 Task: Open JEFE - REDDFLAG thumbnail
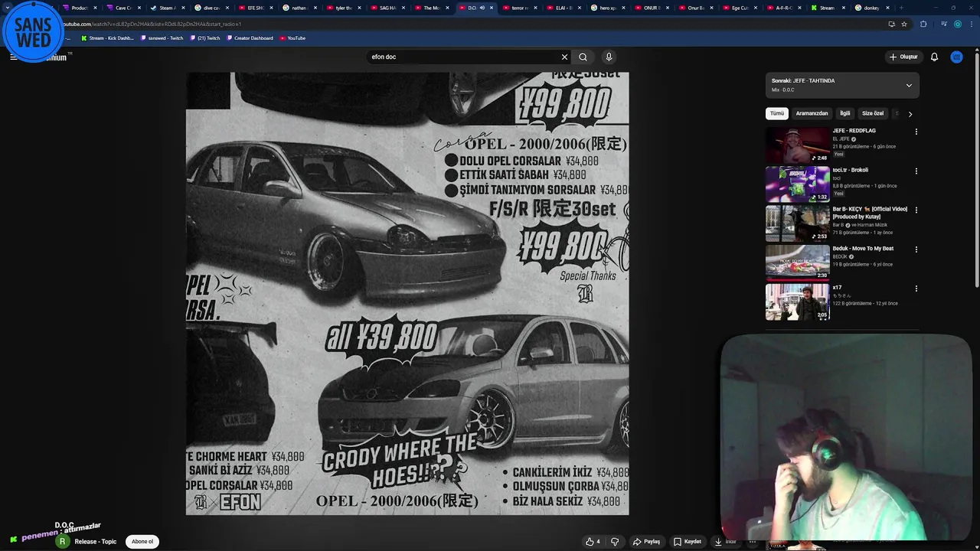pyautogui.click(x=798, y=145)
